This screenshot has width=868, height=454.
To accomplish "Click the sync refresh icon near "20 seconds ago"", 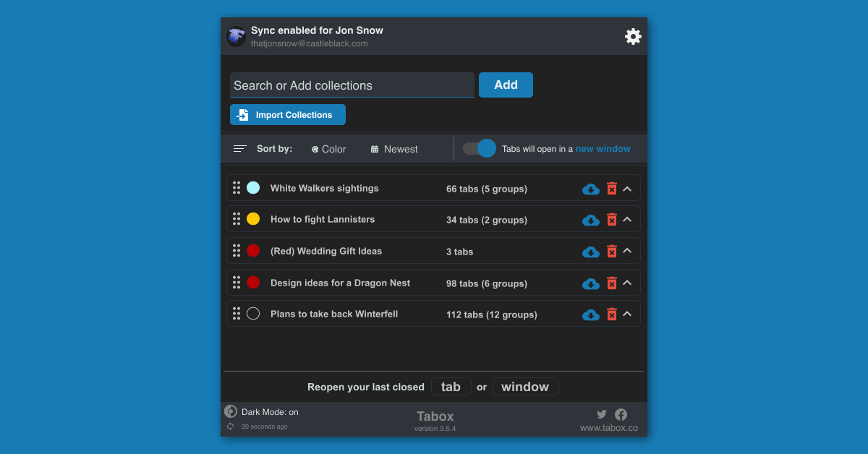I will pyautogui.click(x=231, y=426).
